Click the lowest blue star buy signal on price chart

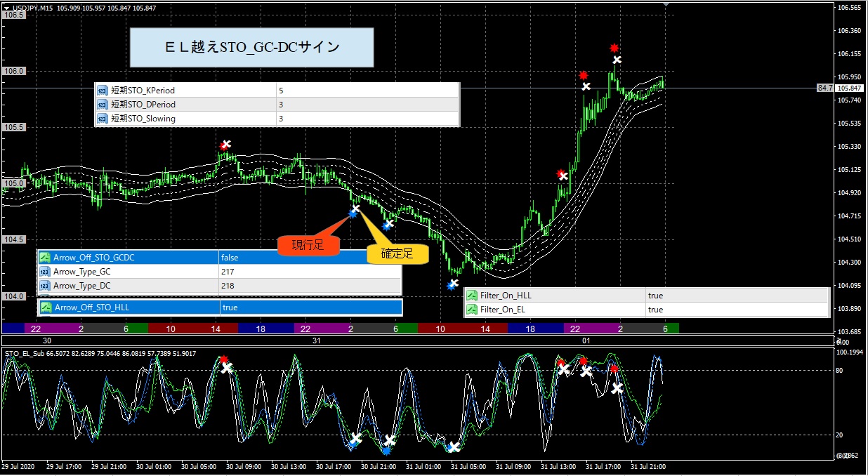pyautogui.click(x=452, y=286)
